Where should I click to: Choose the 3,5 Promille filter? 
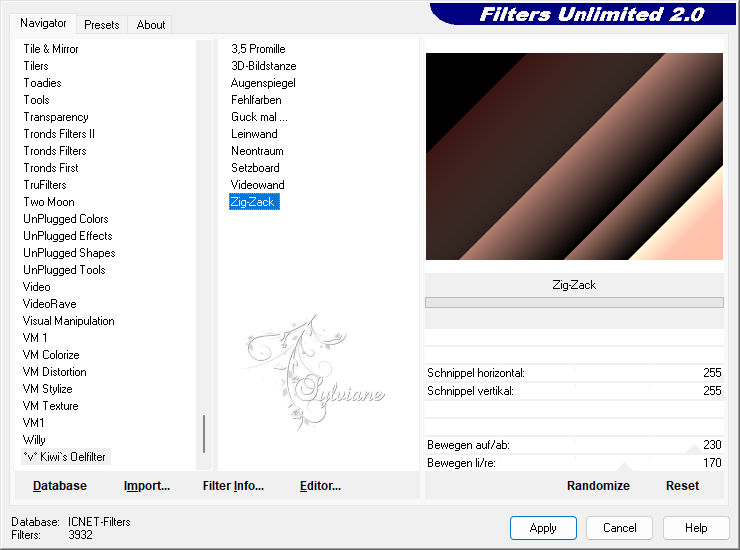258,49
